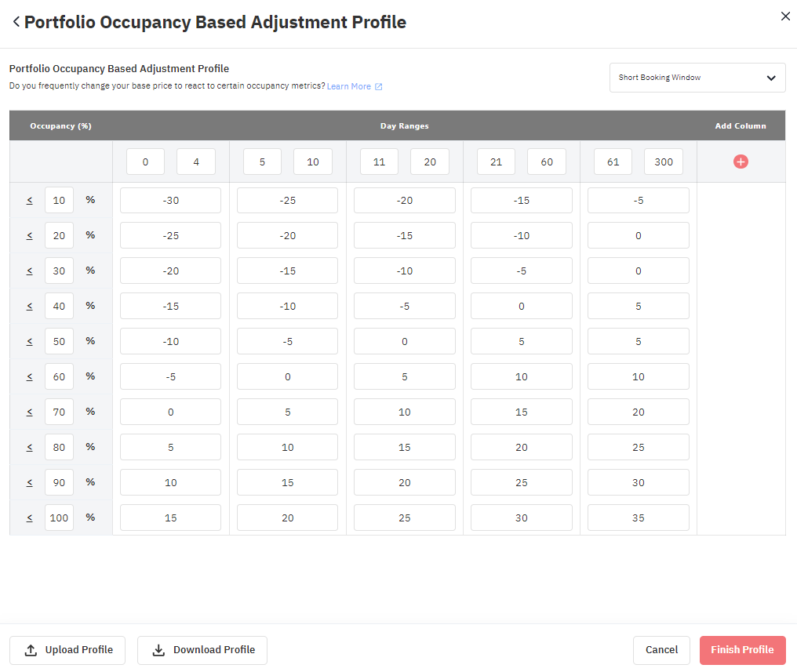The width and height of the screenshot is (797, 672).
Task: Edit day range end field 300
Action: point(664,162)
